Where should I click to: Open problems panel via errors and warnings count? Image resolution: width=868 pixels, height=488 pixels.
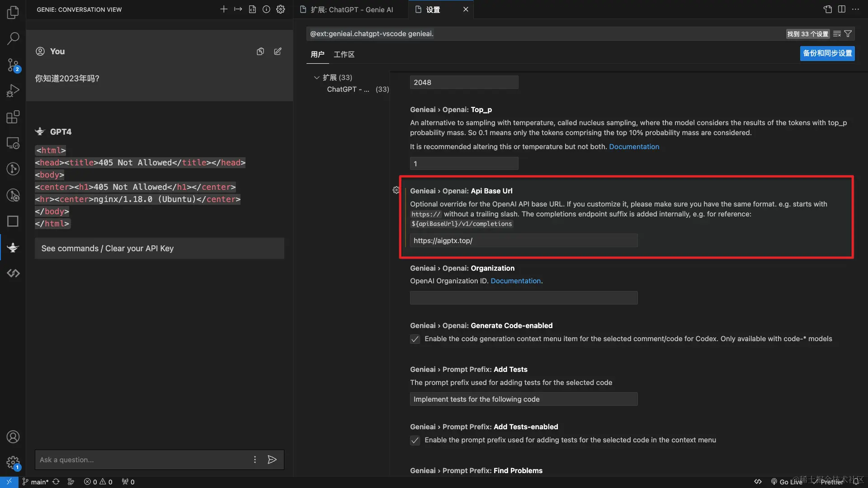coord(98,482)
